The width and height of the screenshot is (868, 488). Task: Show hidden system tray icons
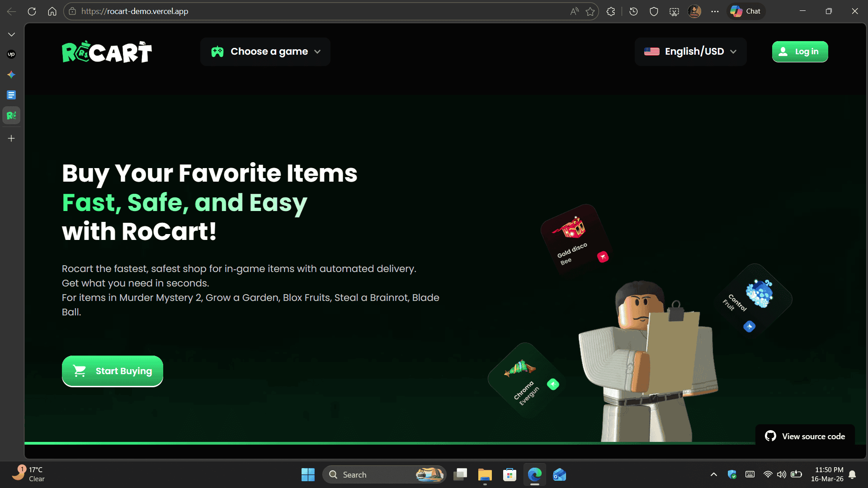(x=714, y=474)
